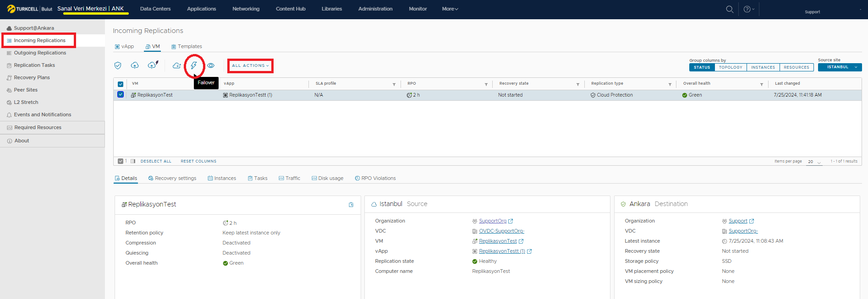Open the Instances details tab
The image size is (868, 299).
point(222,179)
